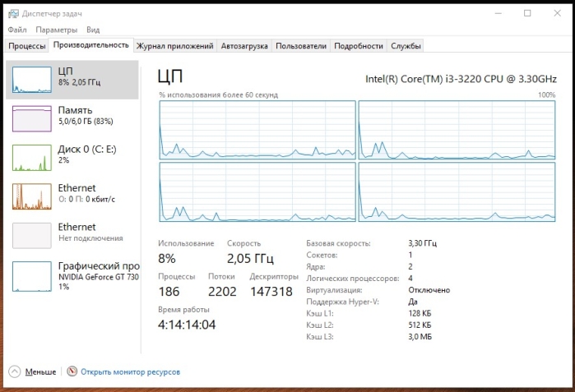
Task: Click the resource monitor icon
Action: [72, 371]
